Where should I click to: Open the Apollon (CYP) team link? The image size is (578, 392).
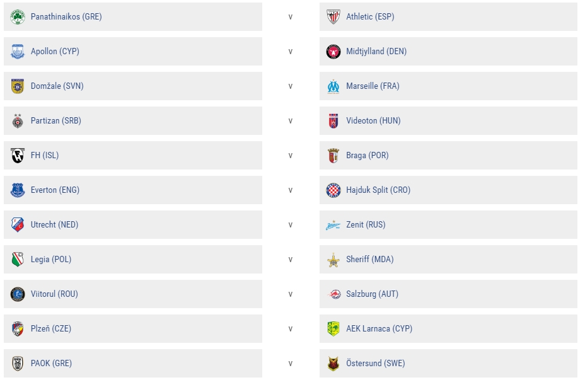coord(55,52)
